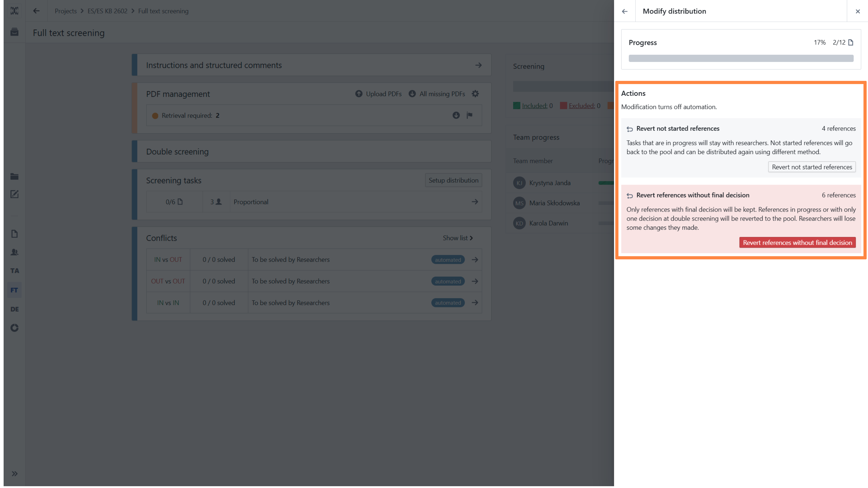
Task: Expand Instructions and structured comments arrow
Action: click(478, 65)
